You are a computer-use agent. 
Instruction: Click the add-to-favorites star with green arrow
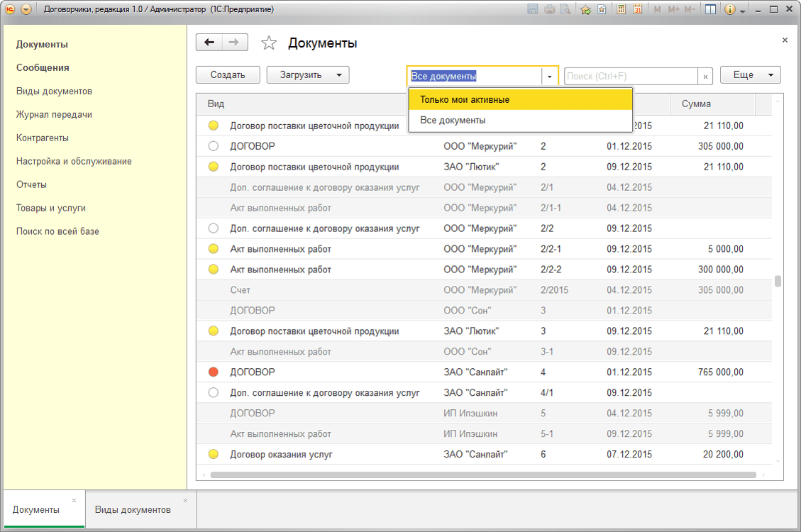click(585, 10)
